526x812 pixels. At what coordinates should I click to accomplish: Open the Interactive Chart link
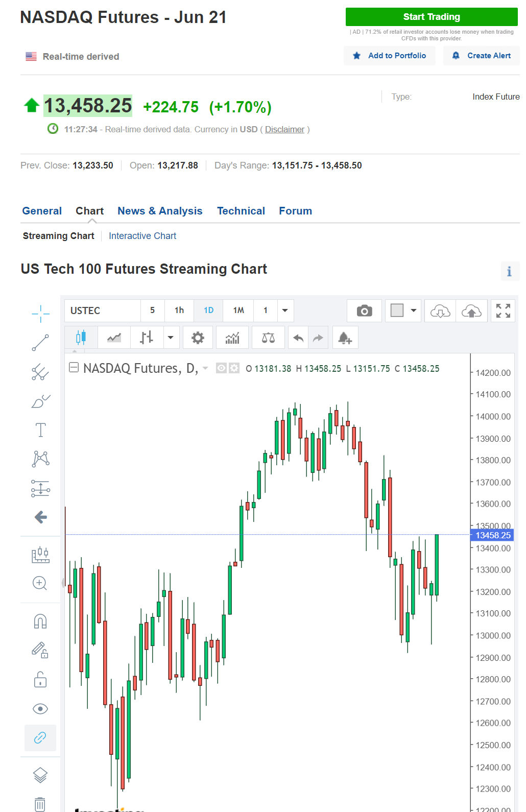pos(142,236)
